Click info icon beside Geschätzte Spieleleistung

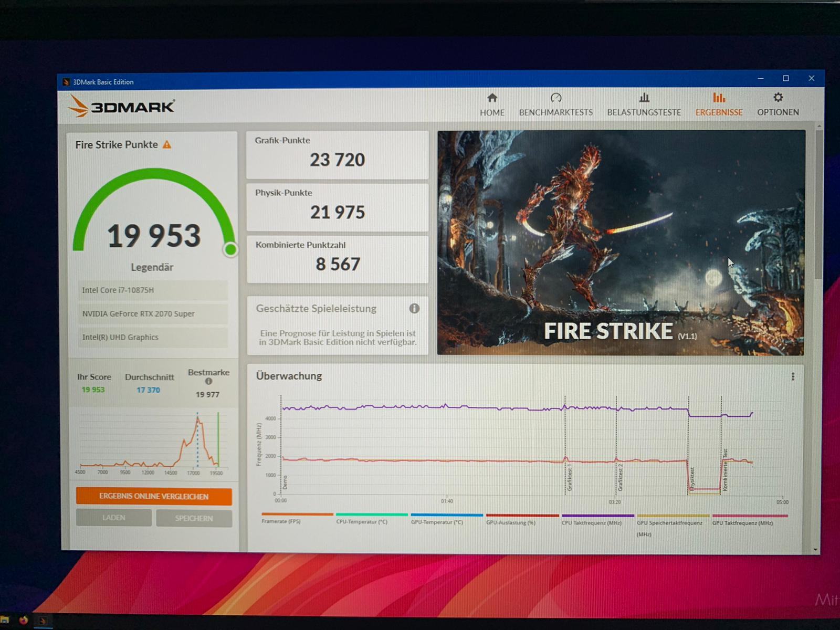click(414, 308)
